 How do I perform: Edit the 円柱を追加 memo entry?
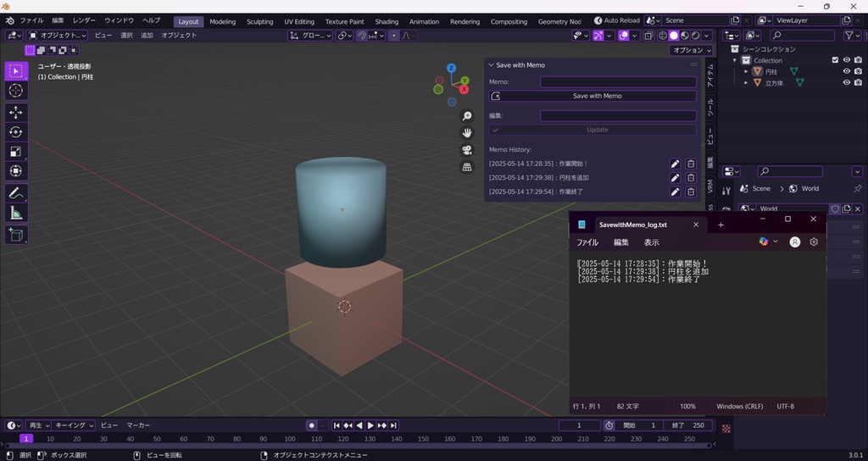click(675, 178)
